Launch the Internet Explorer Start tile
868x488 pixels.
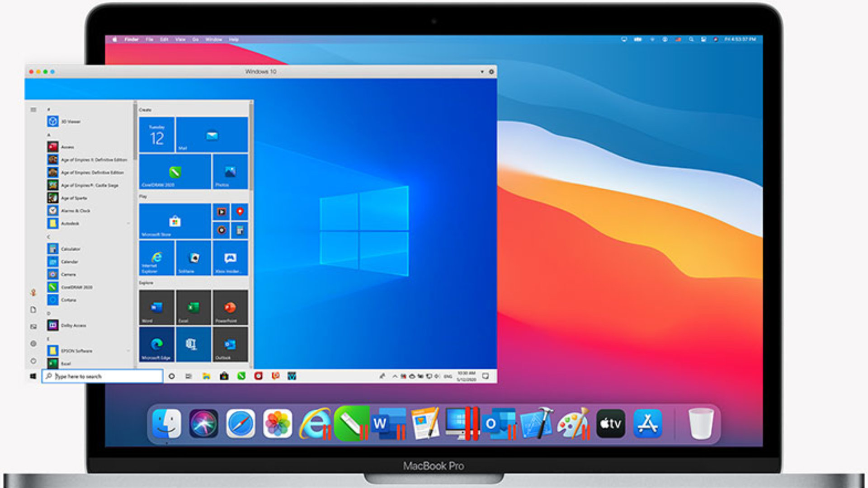157,258
